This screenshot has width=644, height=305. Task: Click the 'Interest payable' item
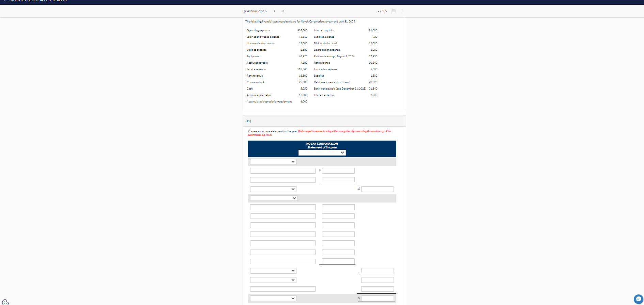[x=324, y=31]
